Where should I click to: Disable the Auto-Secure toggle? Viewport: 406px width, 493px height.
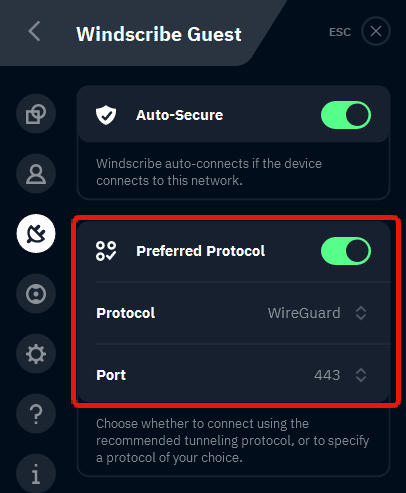346,115
